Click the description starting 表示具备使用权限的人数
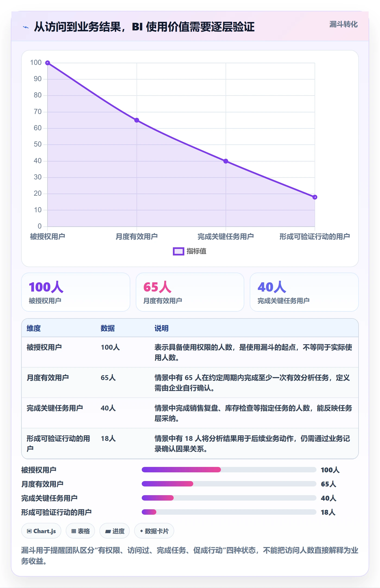 click(254, 352)
